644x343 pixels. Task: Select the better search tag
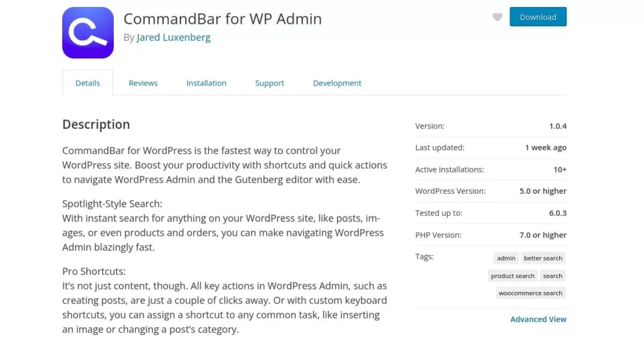(543, 258)
